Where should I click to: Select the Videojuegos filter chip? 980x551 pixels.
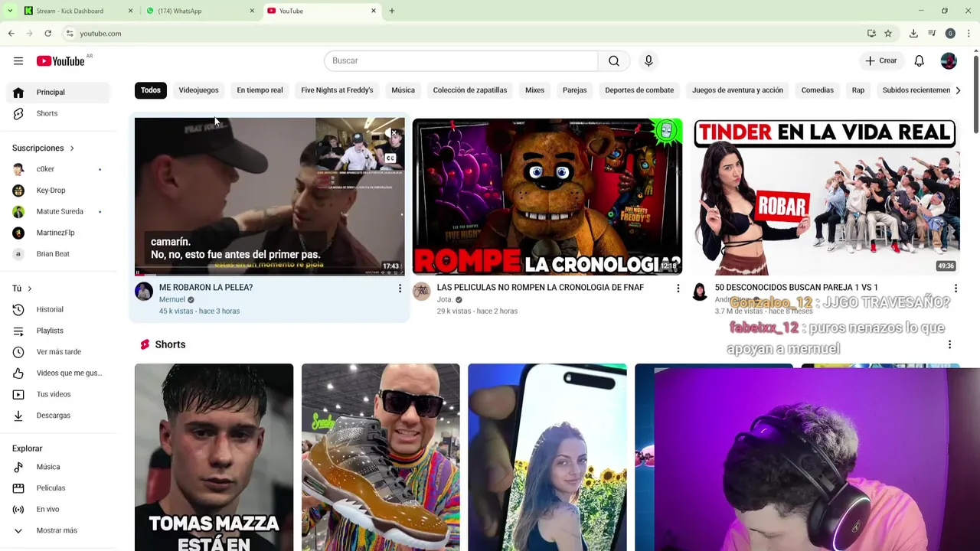[x=198, y=90]
